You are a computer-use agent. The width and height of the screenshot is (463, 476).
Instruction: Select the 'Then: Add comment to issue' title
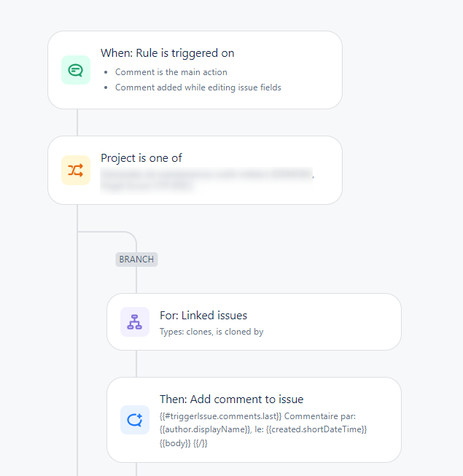(x=231, y=399)
